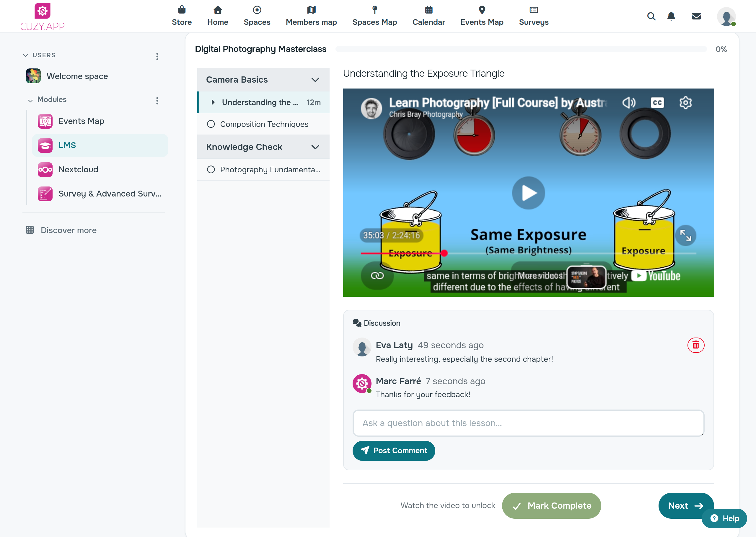Expand video to fullscreen
The width and height of the screenshot is (756, 537).
tap(685, 235)
